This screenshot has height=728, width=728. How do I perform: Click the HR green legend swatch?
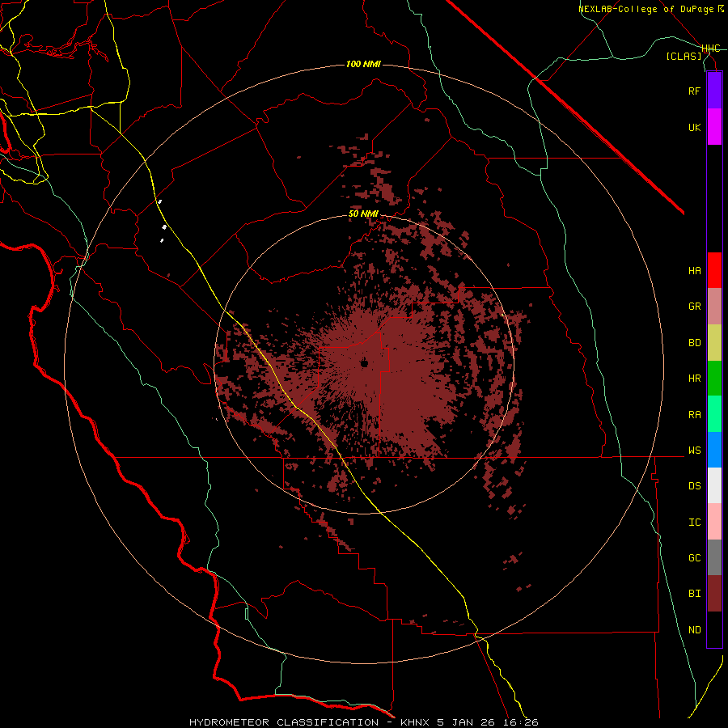[714, 379]
